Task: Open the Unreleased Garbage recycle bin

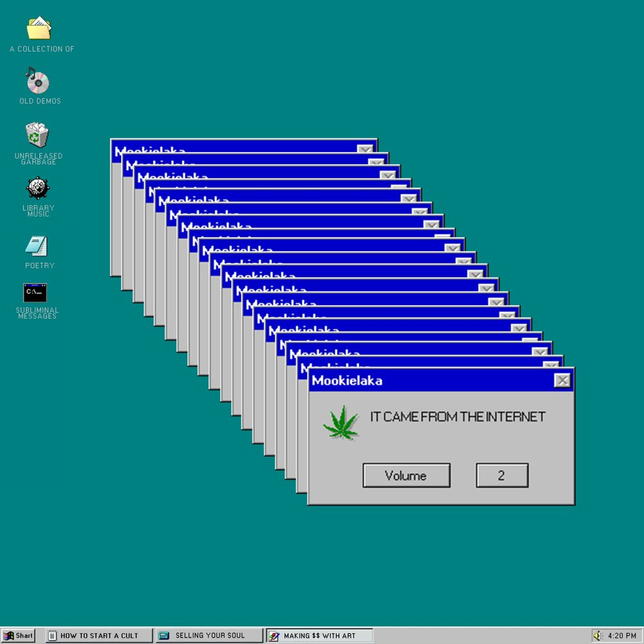Action: pos(37,135)
